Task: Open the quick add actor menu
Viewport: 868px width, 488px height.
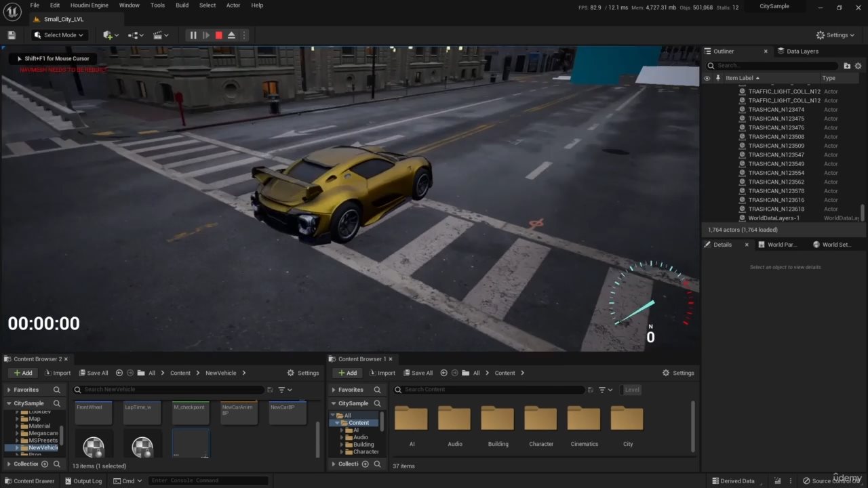Action: click(x=110, y=35)
